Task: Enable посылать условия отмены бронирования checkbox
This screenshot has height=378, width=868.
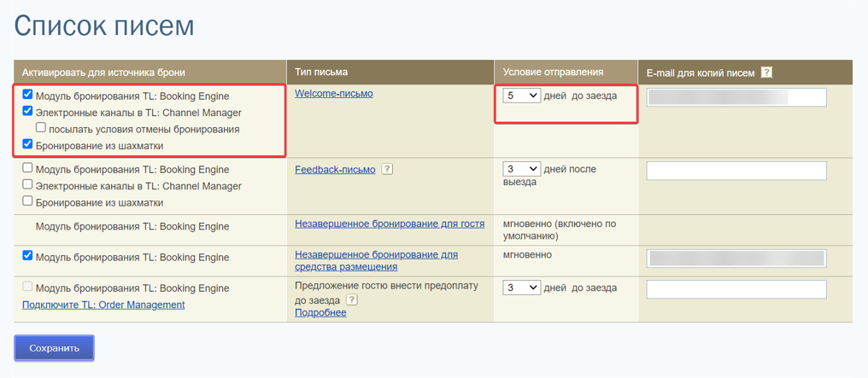Action: [41, 128]
